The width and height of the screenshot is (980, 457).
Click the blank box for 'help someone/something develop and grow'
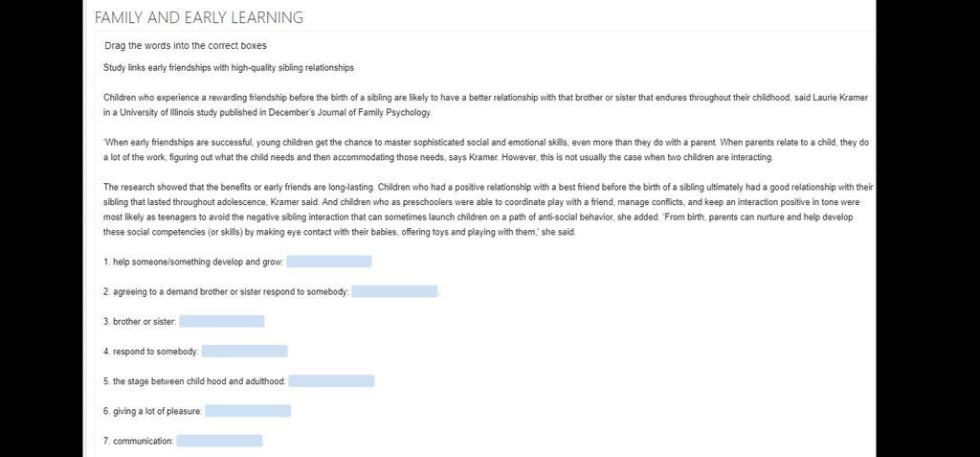[x=329, y=262]
